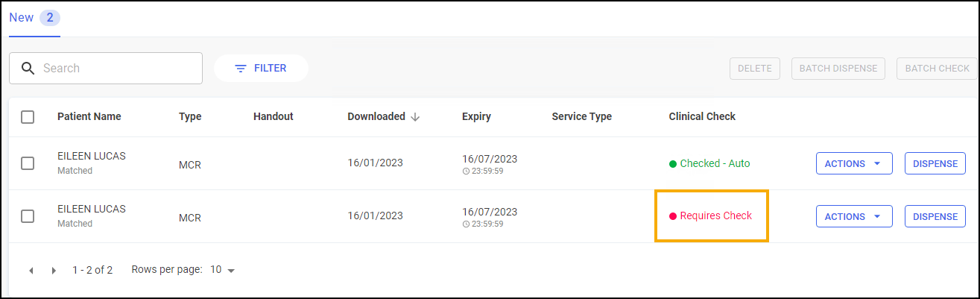The image size is (980, 299).
Task: Click the search magnifier icon
Action: 28,69
